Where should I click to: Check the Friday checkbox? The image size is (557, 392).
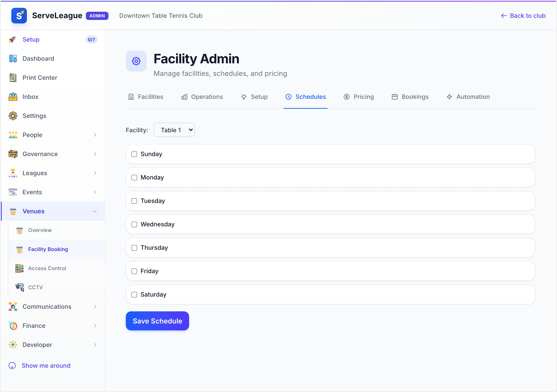click(x=134, y=271)
